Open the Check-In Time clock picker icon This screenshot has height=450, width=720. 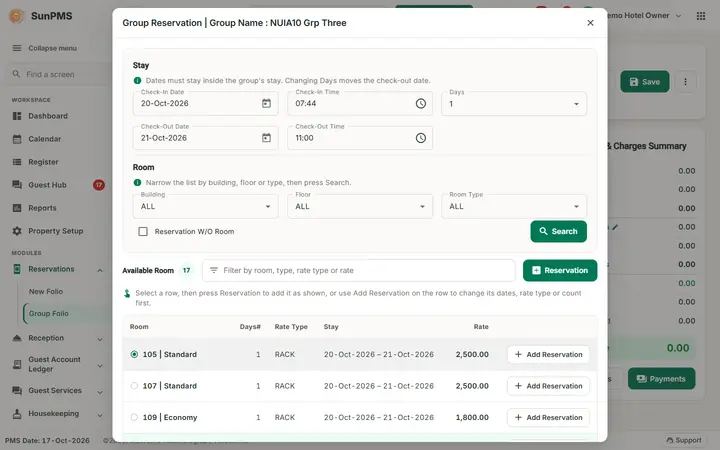click(421, 103)
